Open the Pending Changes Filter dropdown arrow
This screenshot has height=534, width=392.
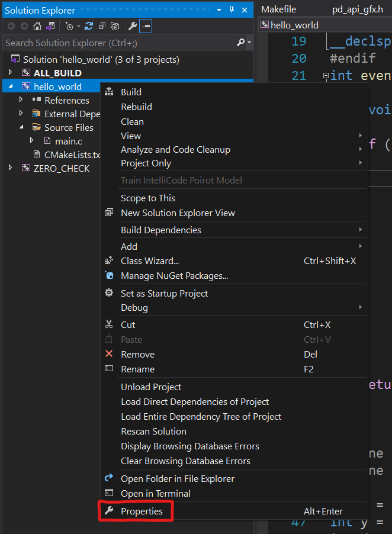[x=78, y=26]
